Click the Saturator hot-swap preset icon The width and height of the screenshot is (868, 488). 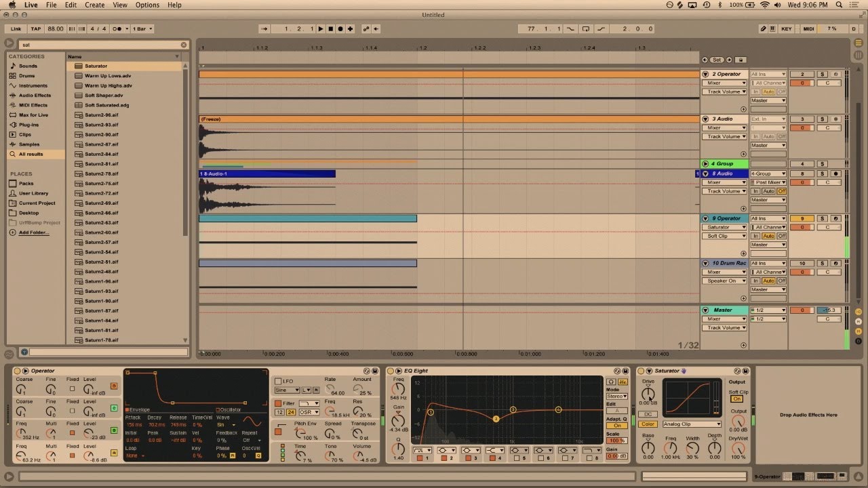click(738, 371)
